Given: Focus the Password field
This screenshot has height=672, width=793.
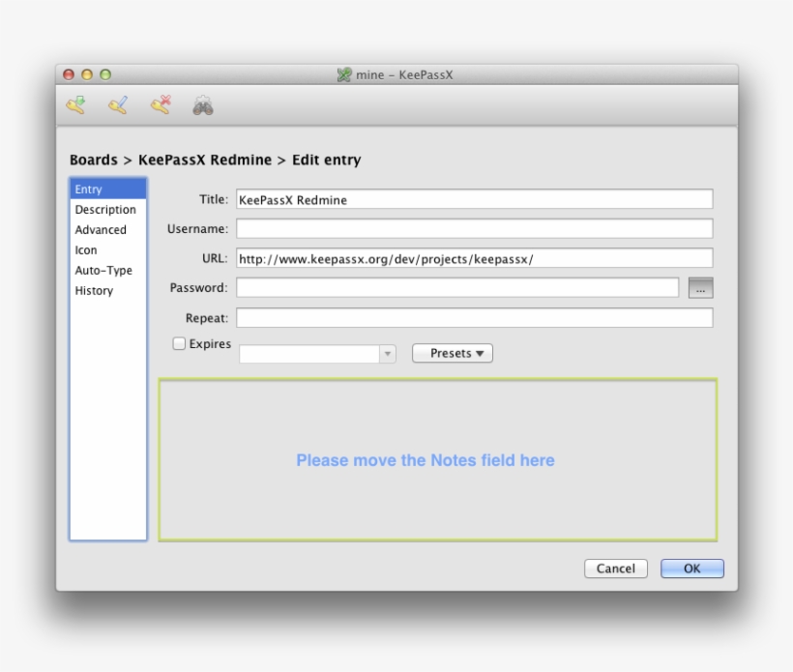Looking at the screenshot, I should (x=457, y=287).
